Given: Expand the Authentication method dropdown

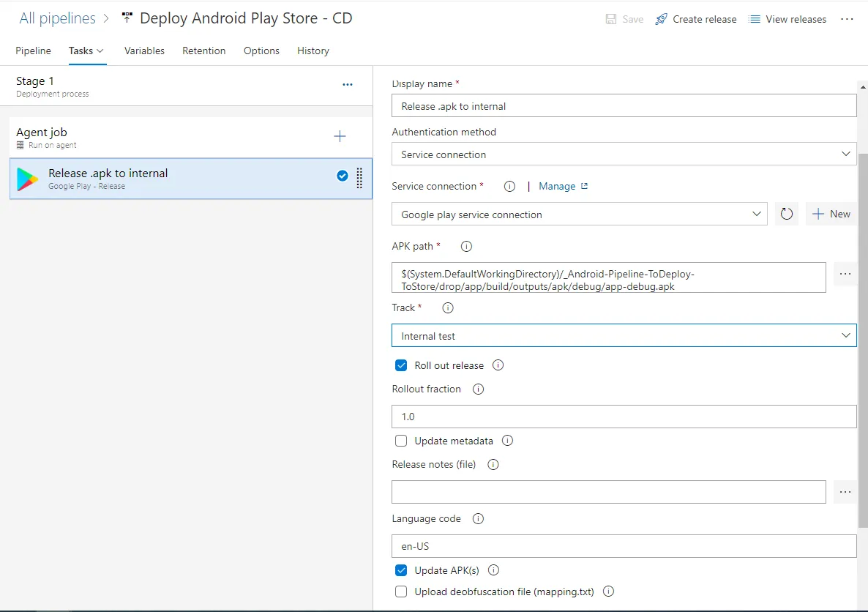Looking at the screenshot, I should point(624,154).
